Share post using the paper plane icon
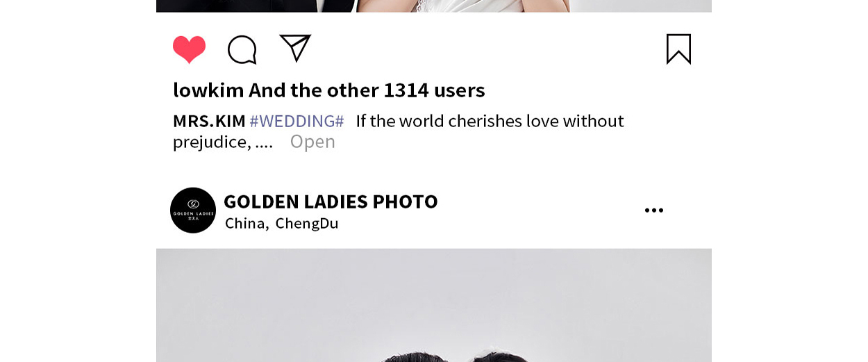The height and width of the screenshot is (362, 868). click(295, 48)
